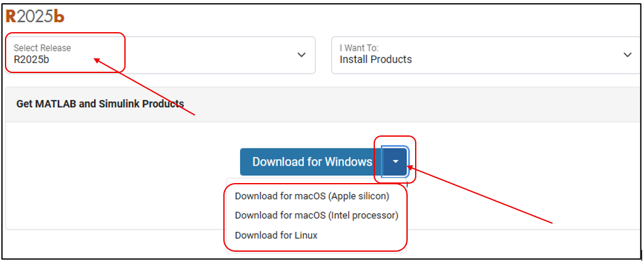The width and height of the screenshot is (644, 261).
Task: Click the orange letter b in the logo
Action: click(59, 17)
